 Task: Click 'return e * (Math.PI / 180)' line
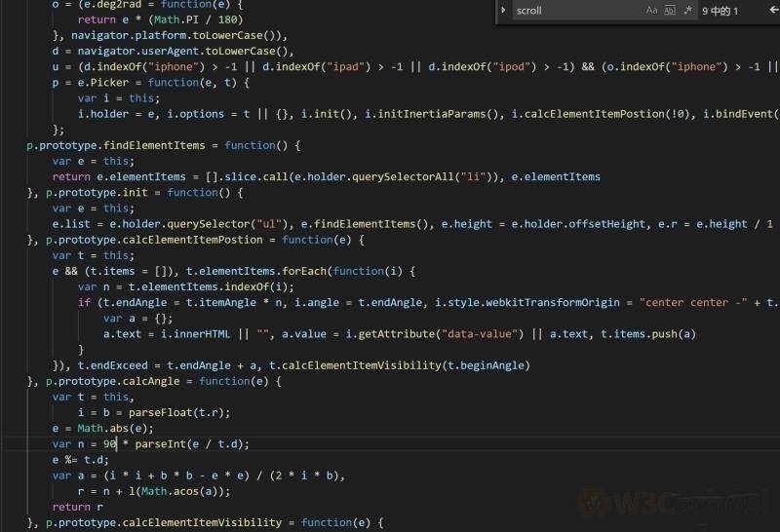click(160, 19)
